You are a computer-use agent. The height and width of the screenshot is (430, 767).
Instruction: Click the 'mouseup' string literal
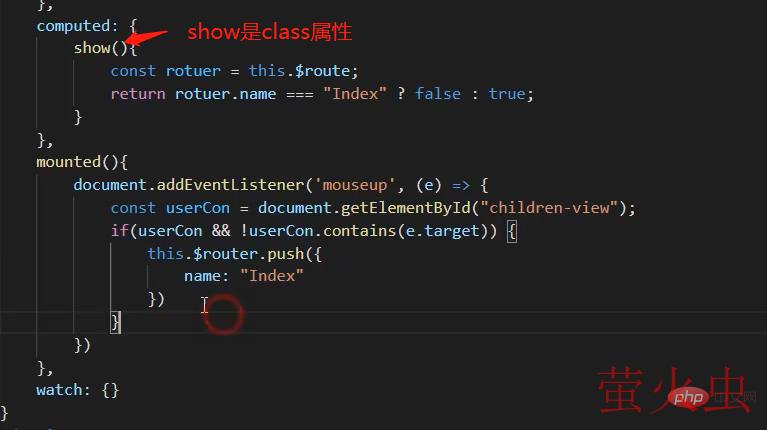coord(355,185)
